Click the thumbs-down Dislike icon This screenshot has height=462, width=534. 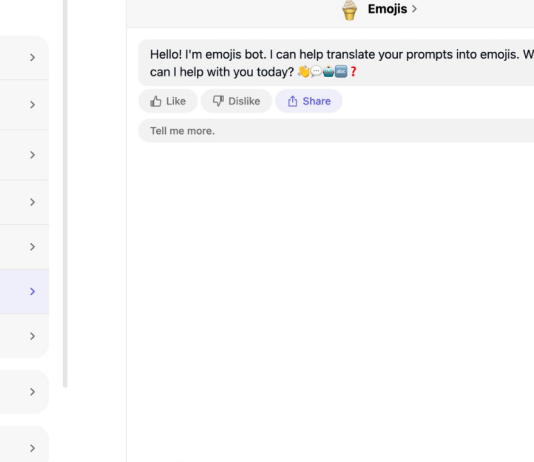click(x=218, y=101)
